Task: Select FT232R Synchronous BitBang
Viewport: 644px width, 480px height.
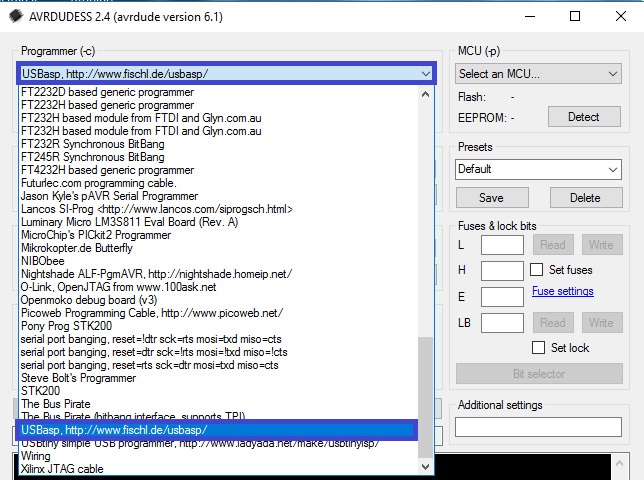Action: coord(219,144)
